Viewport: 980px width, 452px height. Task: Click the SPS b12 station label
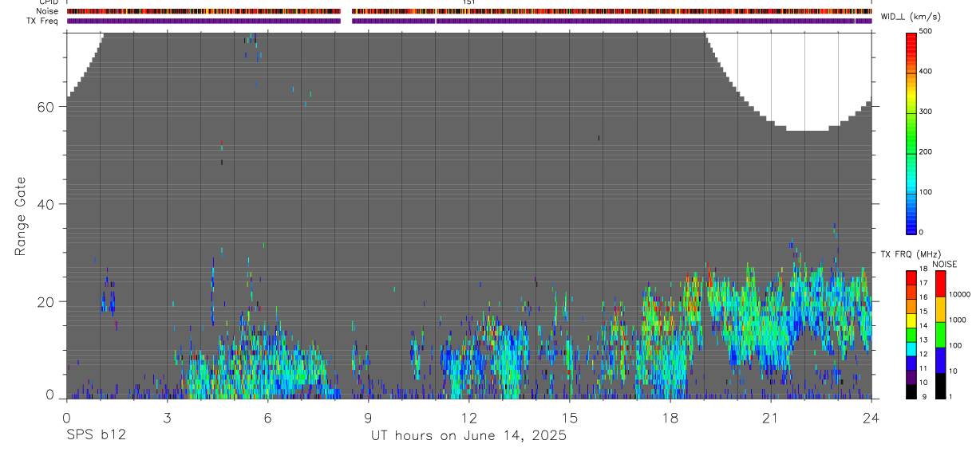96,435
